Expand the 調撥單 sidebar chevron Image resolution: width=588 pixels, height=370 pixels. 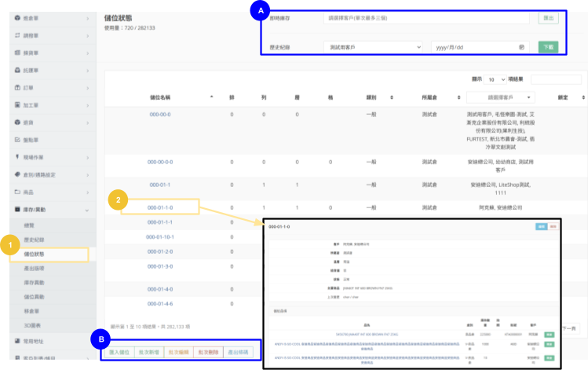[x=87, y=35]
